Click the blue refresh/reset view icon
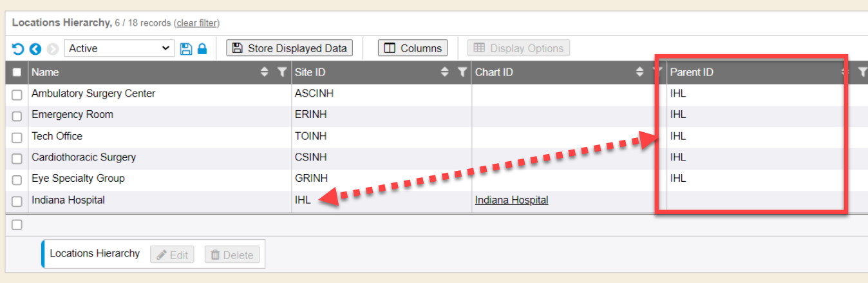The image size is (868, 283). (17, 48)
